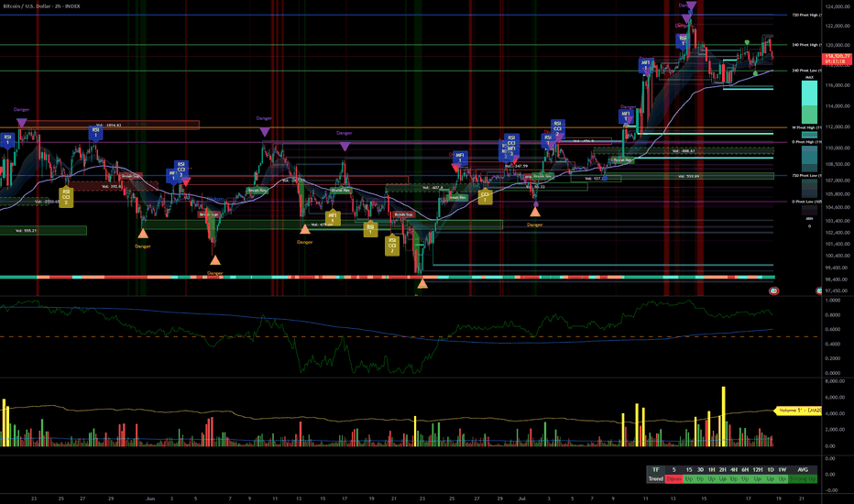854x504 pixels.
Task: Click the Trend row label cell
Action: point(656,479)
